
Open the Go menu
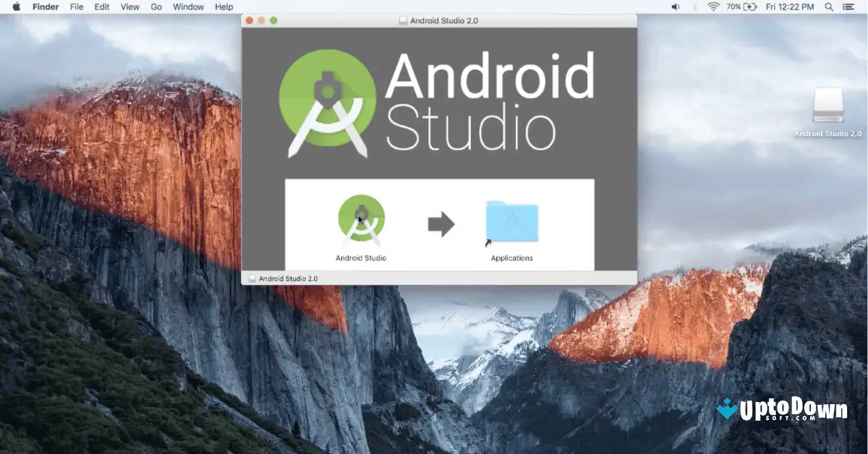pos(156,7)
